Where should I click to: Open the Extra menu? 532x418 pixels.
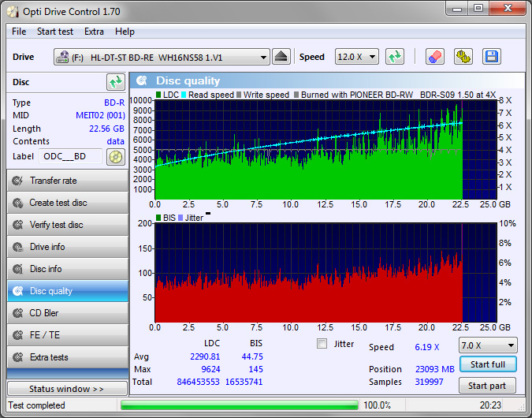pos(94,32)
